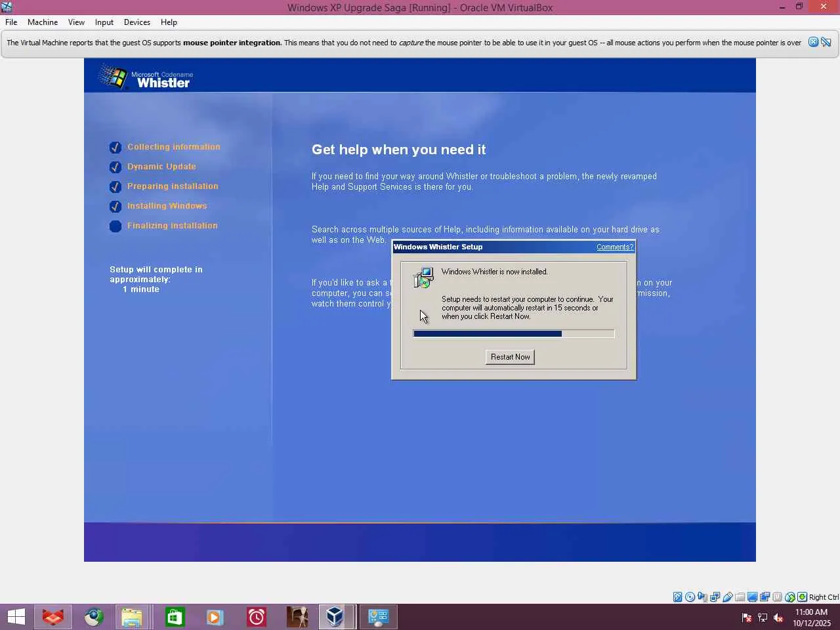Screen dimensions: 840x630
Task: Click the Comments? link in setup dialog
Action: click(615, 247)
